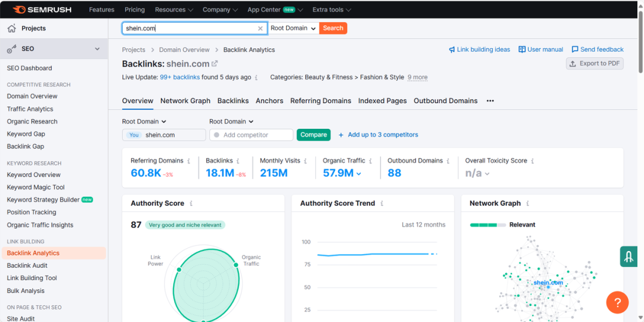
Task: Clear the search field with the X icon
Action: pyautogui.click(x=260, y=29)
